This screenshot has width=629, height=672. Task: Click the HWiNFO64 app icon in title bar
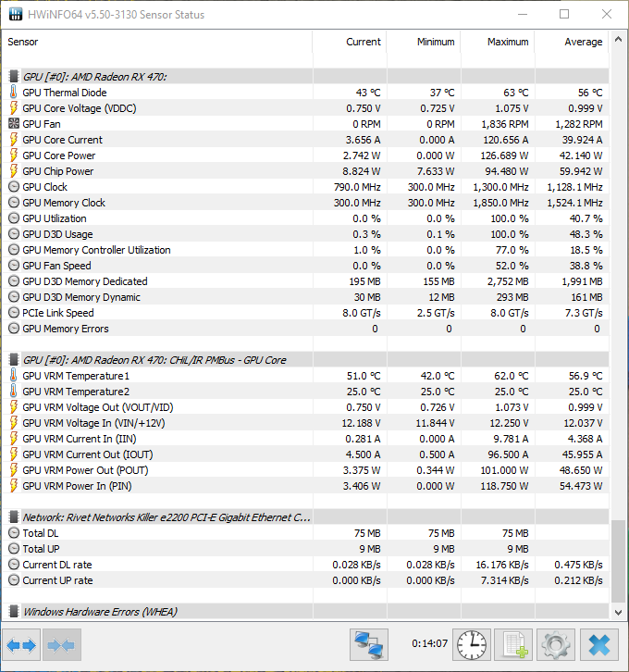pos(16,14)
